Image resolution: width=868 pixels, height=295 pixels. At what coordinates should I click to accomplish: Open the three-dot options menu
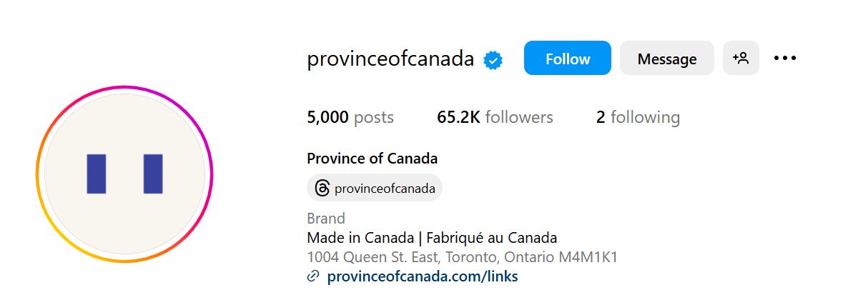coord(785,59)
